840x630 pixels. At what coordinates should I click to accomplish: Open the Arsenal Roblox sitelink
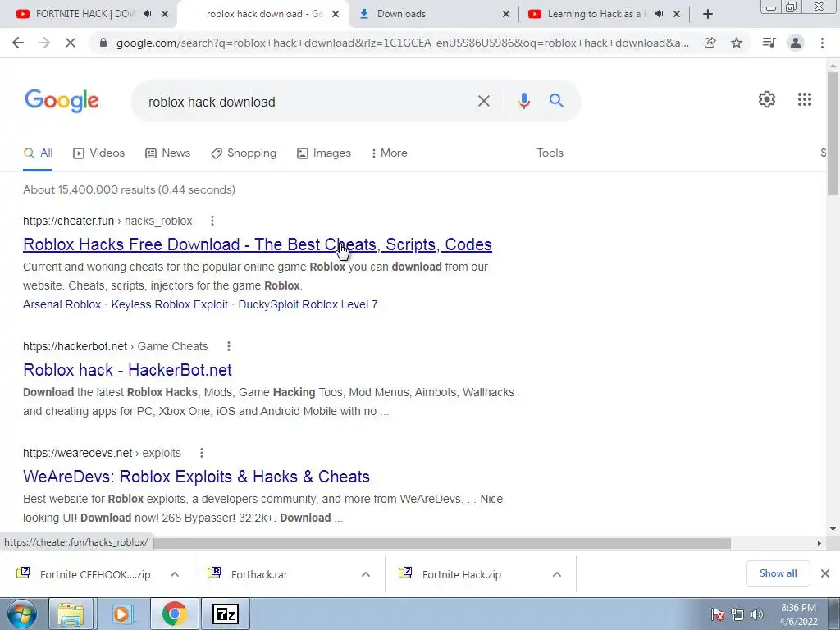click(x=62, y=304)
